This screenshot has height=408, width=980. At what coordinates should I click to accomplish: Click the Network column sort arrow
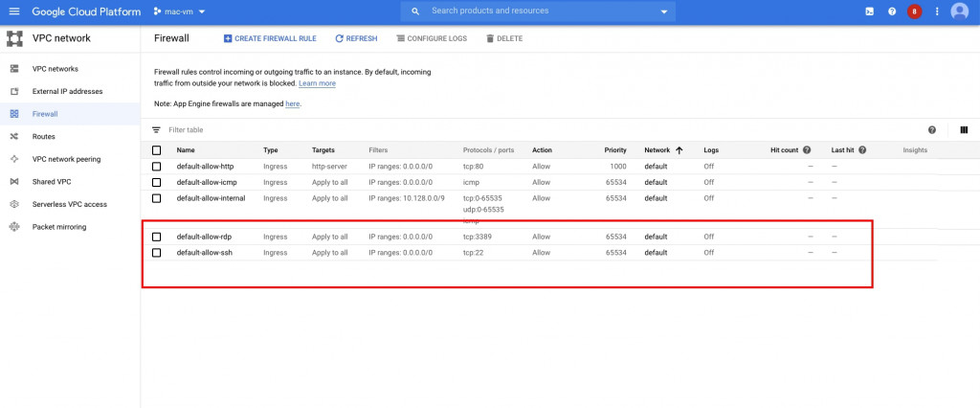coord(679,150)
